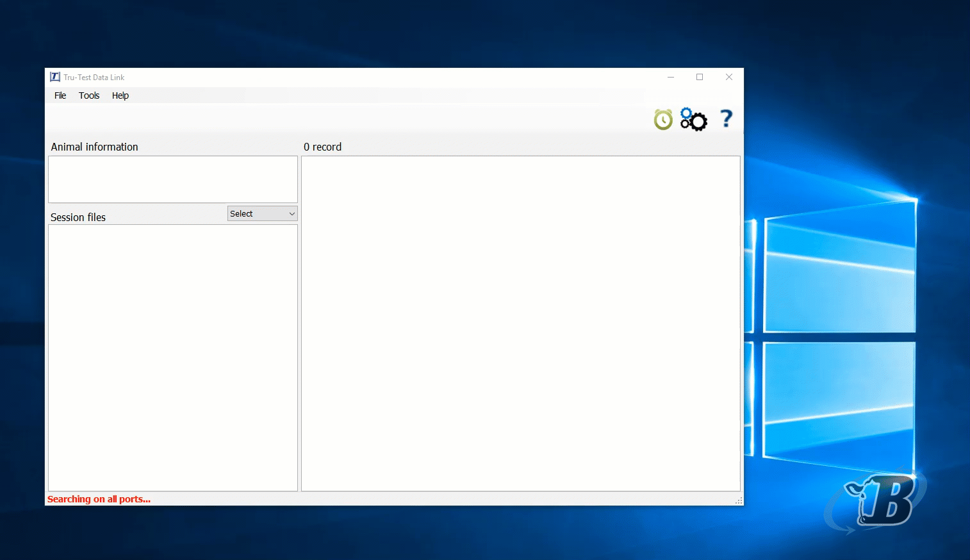The width and height of the screenshot is (970, 560).
Task: Click the 'Animal information' label
Action: (94, 147)
